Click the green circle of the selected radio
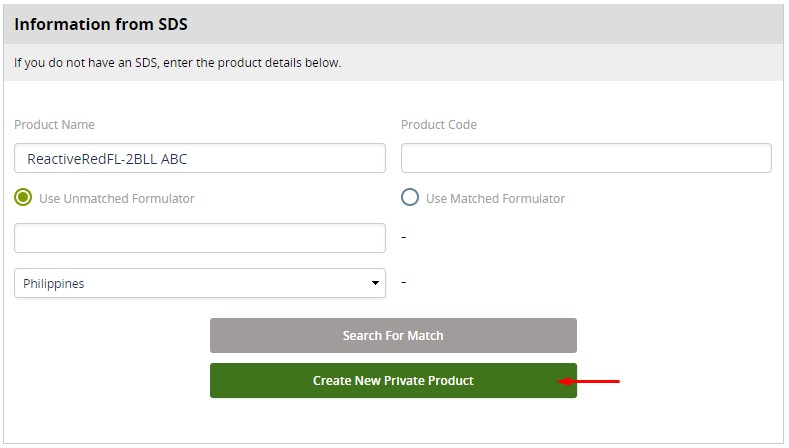Viewport: 789px width, 448px height. (23, 198)
